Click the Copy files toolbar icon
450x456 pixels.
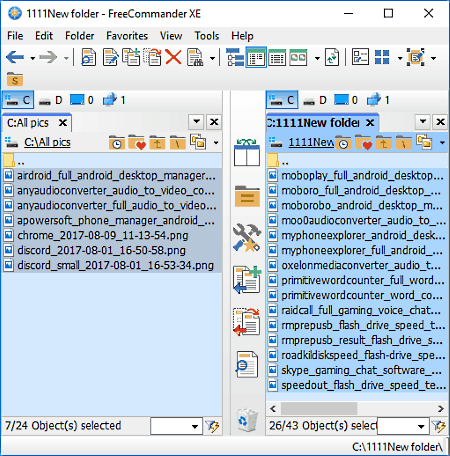click(x=131, y=57)
